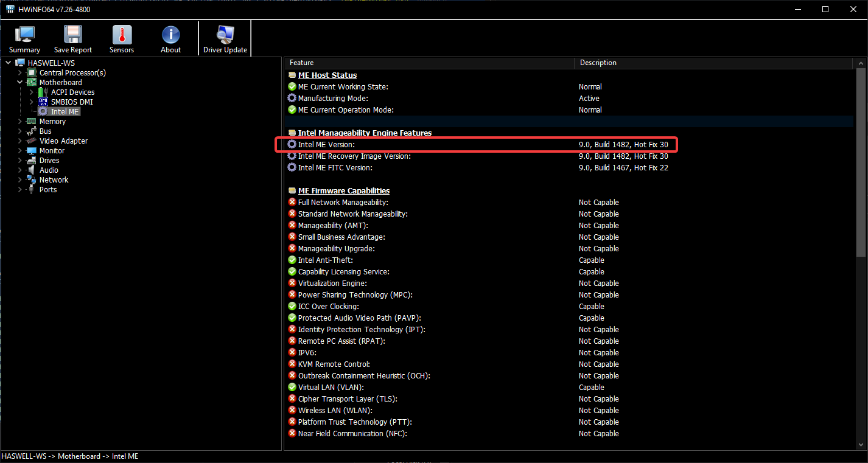The height and width of the screenshot is (463, 868).
Task: Select the Platform Trust Technology (PTT) row
Action: tap(569, 422)
